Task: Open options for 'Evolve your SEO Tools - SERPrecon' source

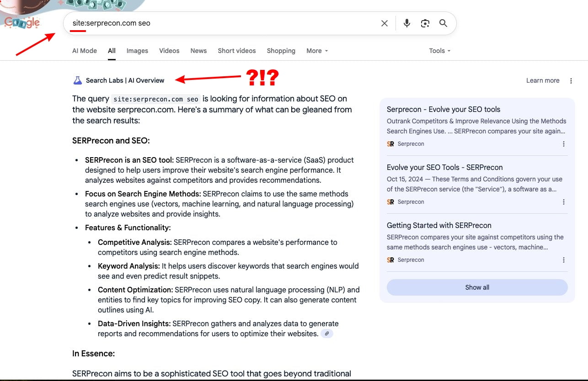Action: pyautogui.click(x=564, y=202)
